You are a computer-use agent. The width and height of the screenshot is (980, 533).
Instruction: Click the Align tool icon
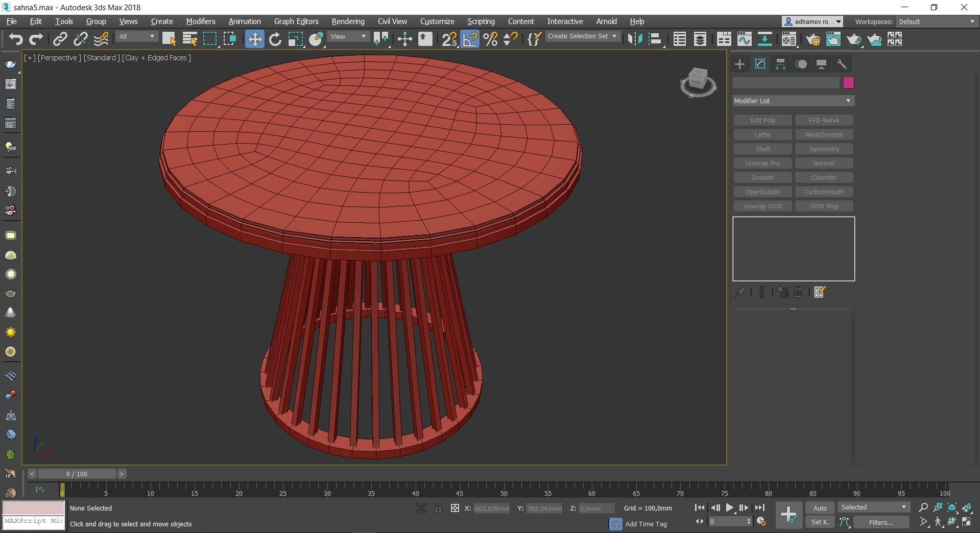655,39
